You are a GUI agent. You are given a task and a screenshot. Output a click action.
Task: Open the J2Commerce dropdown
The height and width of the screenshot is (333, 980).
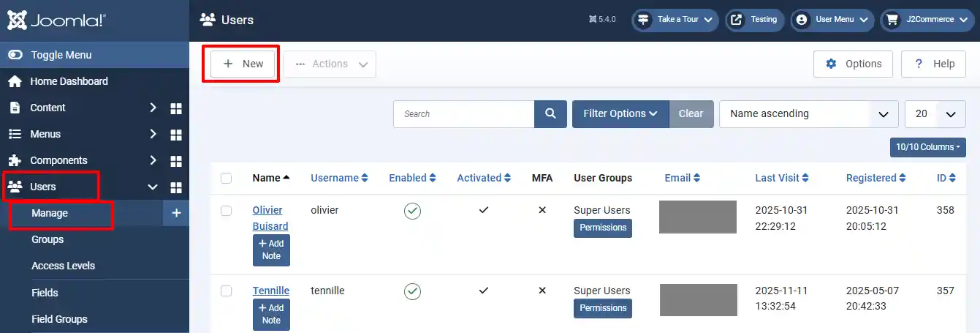(x=927, y=20)
